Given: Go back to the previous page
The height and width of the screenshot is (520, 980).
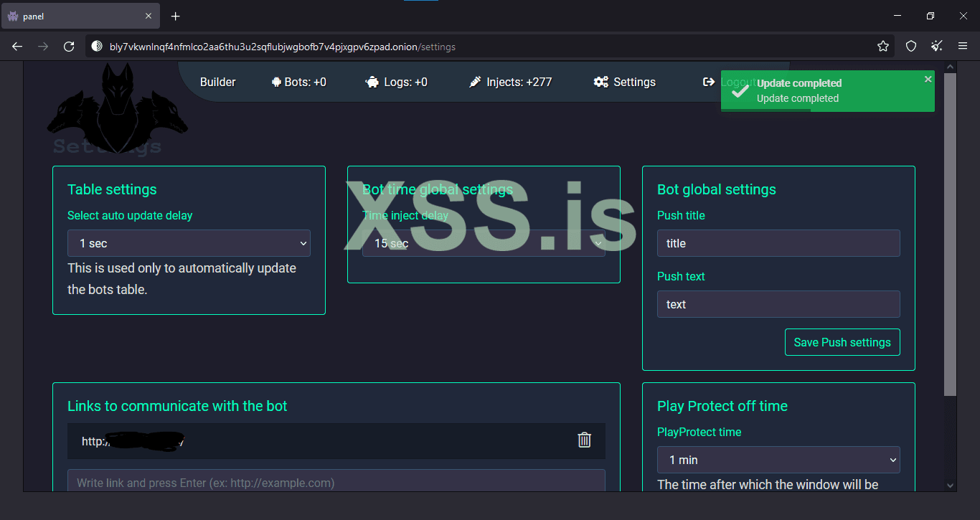Looking at the screenshot, I should coord(17,47).
